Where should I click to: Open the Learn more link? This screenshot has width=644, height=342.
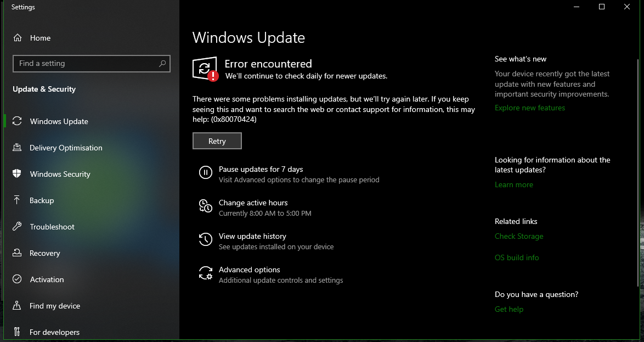[514, 184]
